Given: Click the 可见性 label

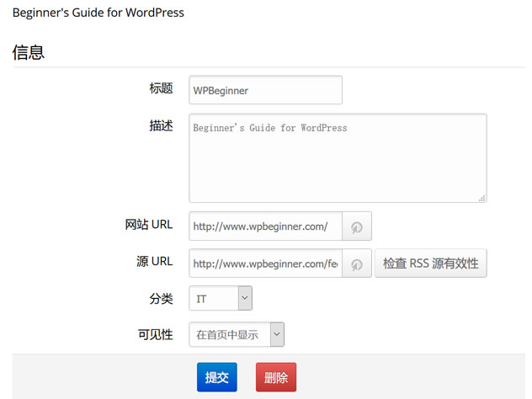Looking at the screenshot, I should pyautogui.click(x=156, y=334).
